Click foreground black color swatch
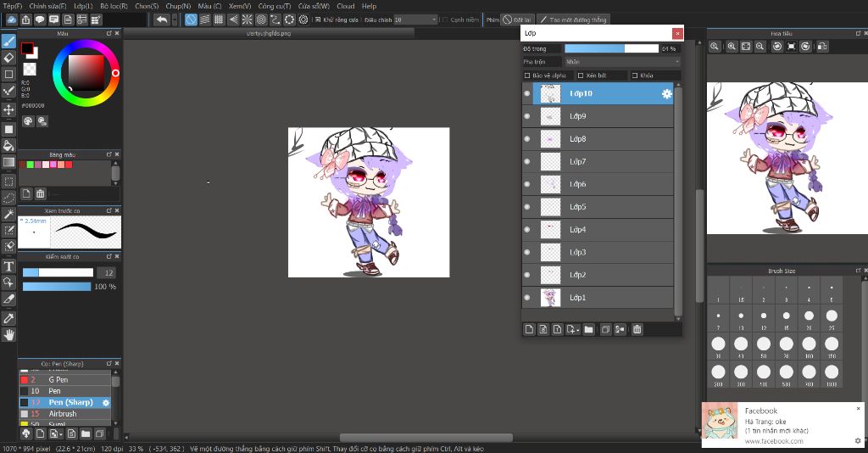 [26, 48]
